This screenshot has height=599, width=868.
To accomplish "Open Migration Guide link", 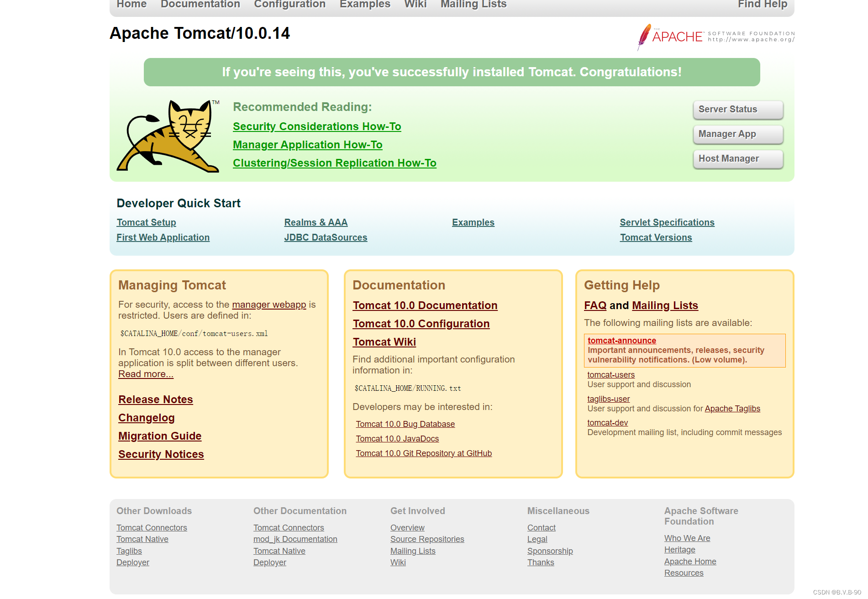I will tap(160, 436).
